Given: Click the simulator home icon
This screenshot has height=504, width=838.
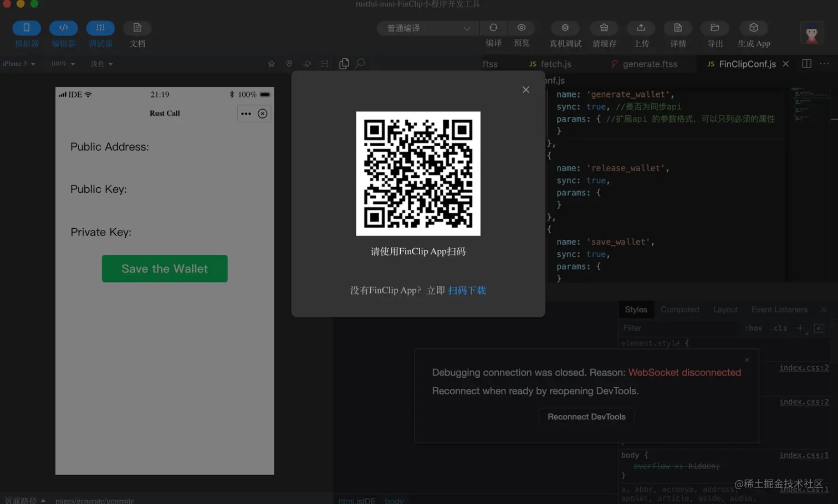Looking at the screenshot, I should (x=271, y=64).
